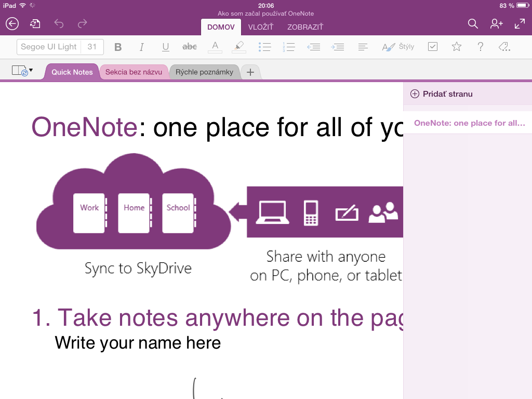This screenshot has height=399, width=532.
Task: Apply the question mark tag
Action: [481, 46]
